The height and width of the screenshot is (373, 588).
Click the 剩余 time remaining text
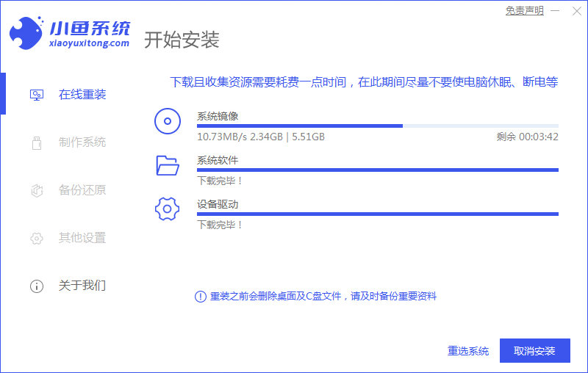pos(527,137)
